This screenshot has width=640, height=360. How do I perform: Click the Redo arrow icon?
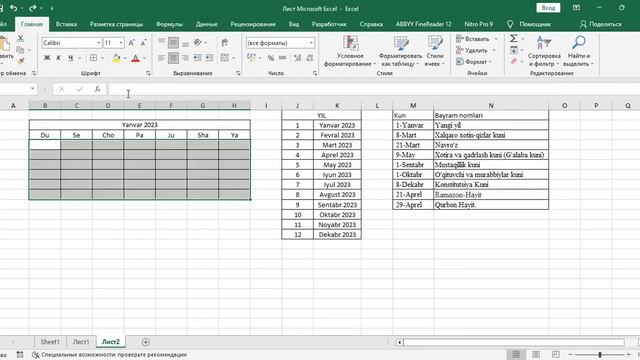(32, 8)
